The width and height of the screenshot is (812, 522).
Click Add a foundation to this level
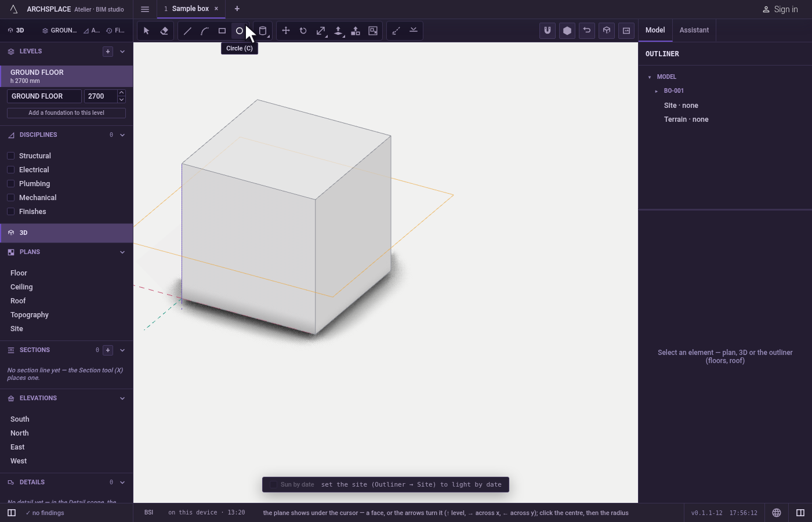click(x=66, y=113)
